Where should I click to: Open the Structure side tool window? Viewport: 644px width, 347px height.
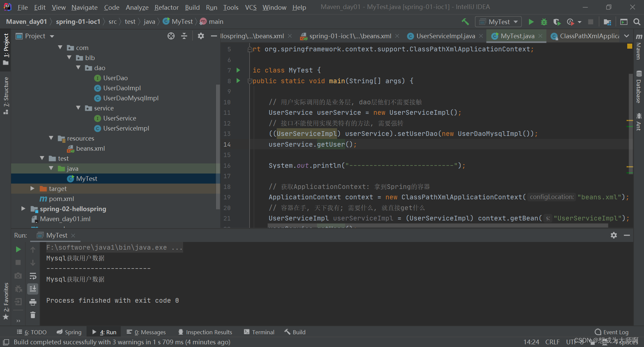tap(6, 96)
